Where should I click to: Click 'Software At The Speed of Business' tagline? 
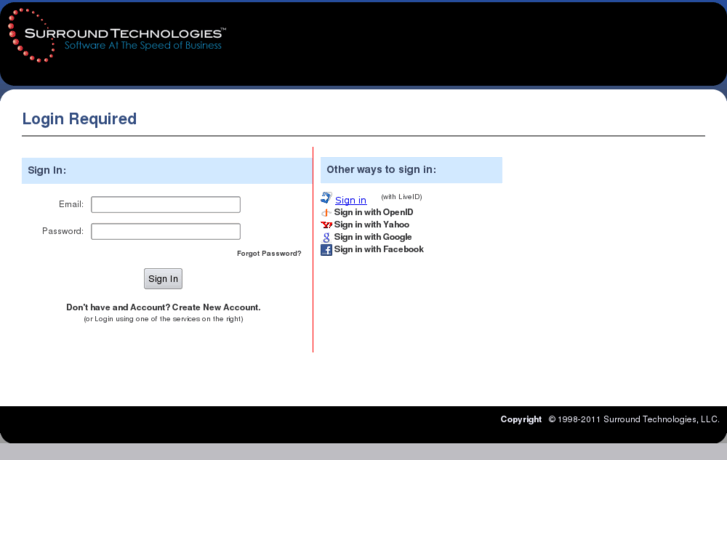[x=143, y=45]
